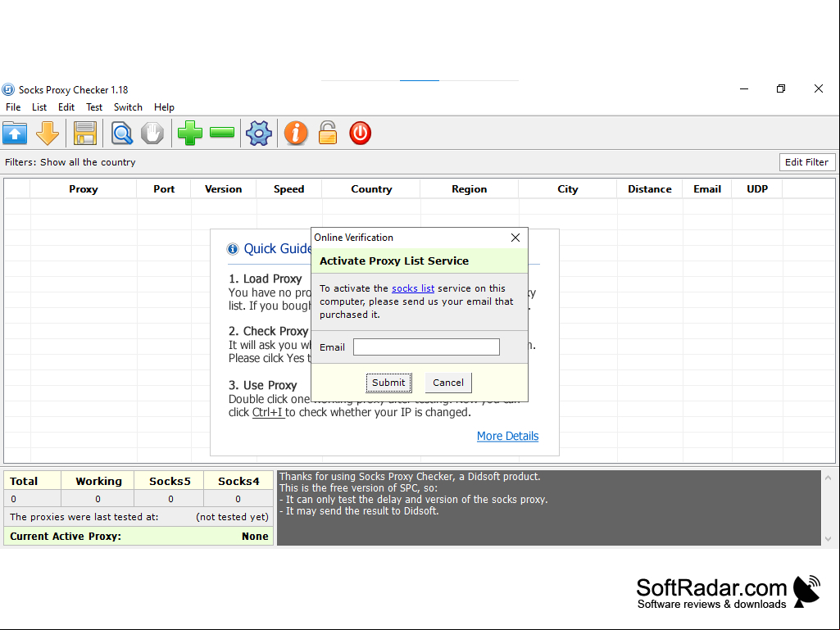Click the Quick Guide info icon
Image resolution: width=840 pixels, height=630 pixels.
click(233, 248)
